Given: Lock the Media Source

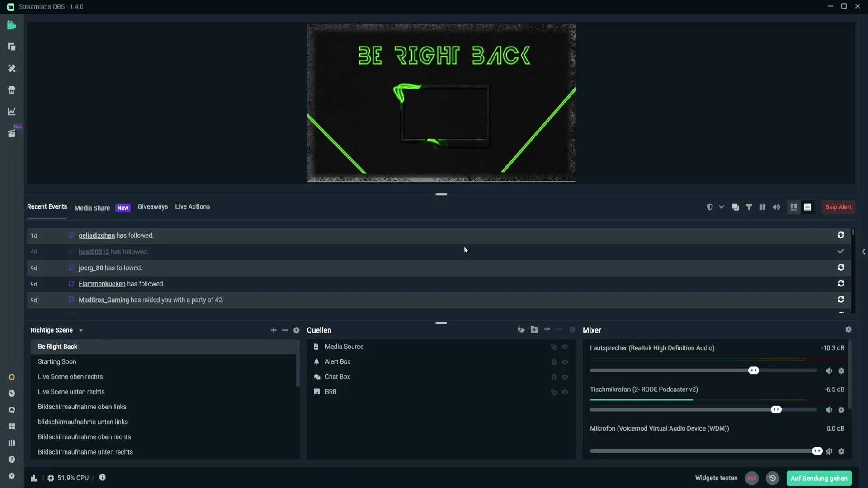Looking at the screenshot, I should click(554, 347).
